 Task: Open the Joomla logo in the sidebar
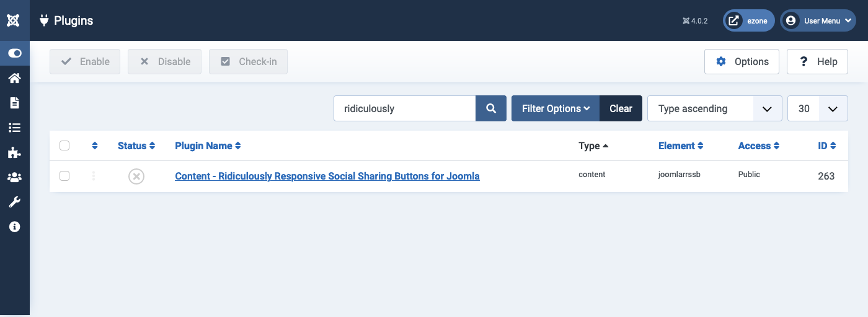tap(14, 20)
